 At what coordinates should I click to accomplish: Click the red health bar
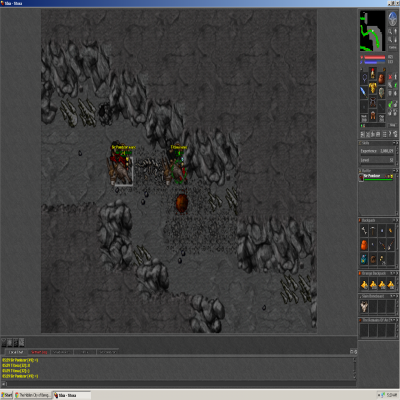375,57
